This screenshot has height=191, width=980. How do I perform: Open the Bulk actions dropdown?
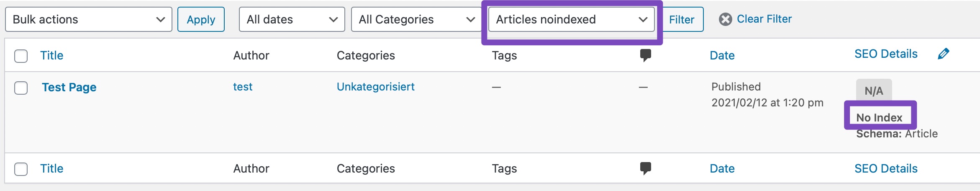[89, 19]
